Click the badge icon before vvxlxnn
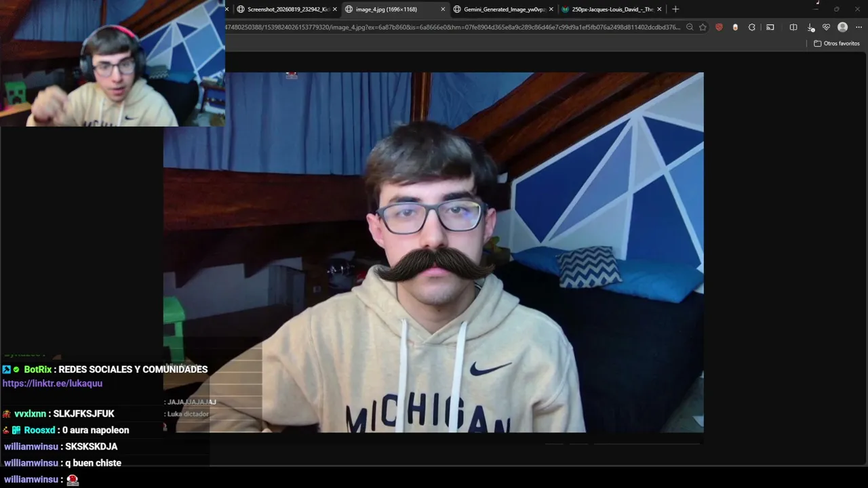Image resolution: width=868 pixels, height=488 pixels. (x=7, y=413)
